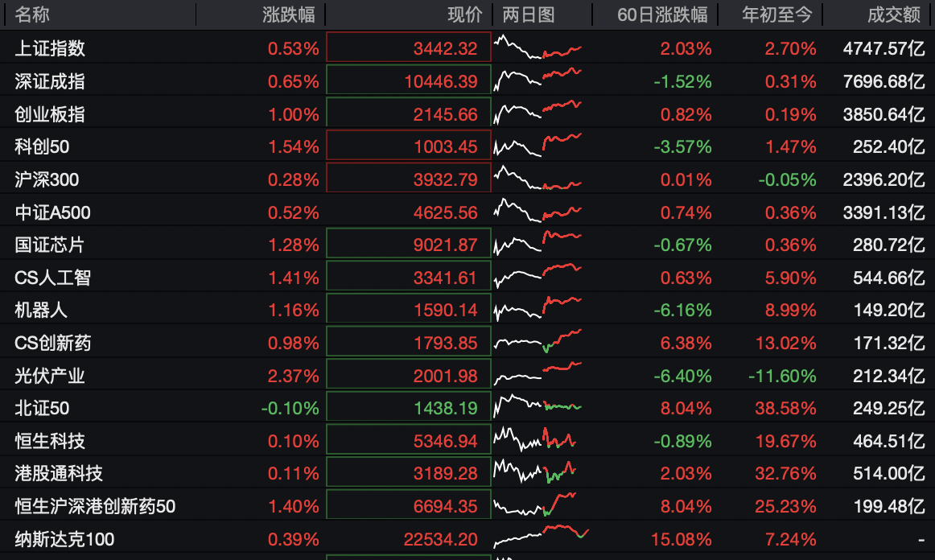Image resolution: width=935 pixels, height=560 pixels.
Task: Sort by the 成交额 column header
Action: [x=893, y=14]
